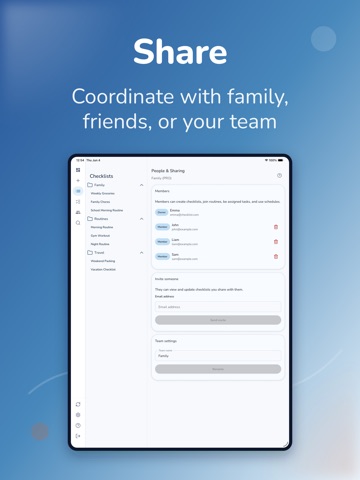This screenshot has height=480, width=360.
Task: Click Emma's Owner badge
Action: click(162, 212)
